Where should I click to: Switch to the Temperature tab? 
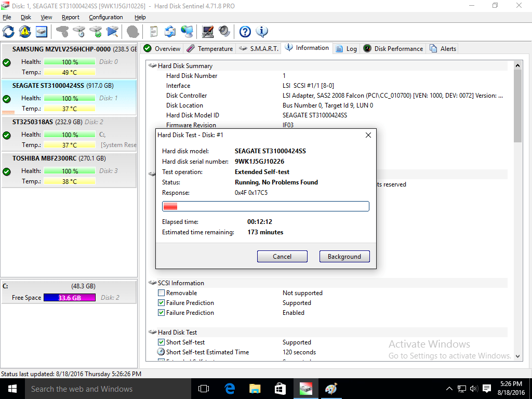pyautogui.click(x=210, y=48)
